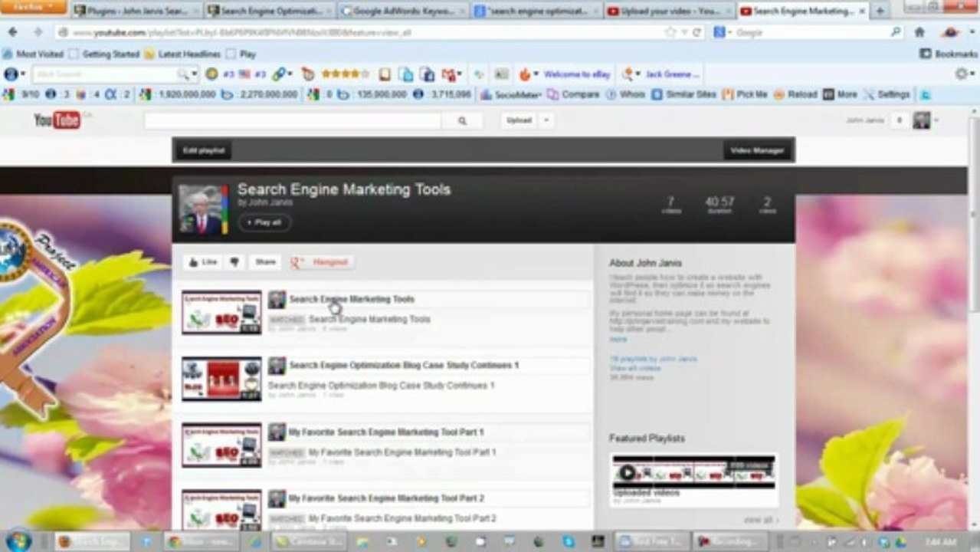Click the browser forward arrow
The height and width of the screenshot is (552, 980).
click(38, 32)
